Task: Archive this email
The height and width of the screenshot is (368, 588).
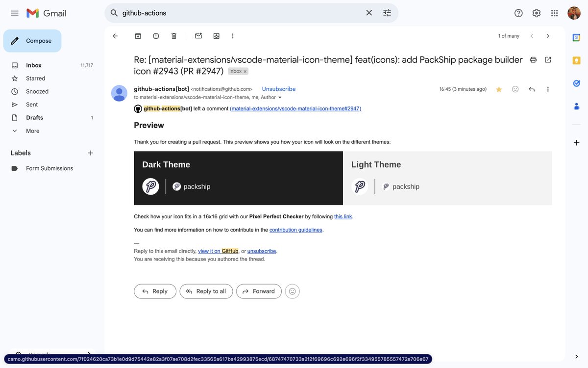Action: (138, 36)
